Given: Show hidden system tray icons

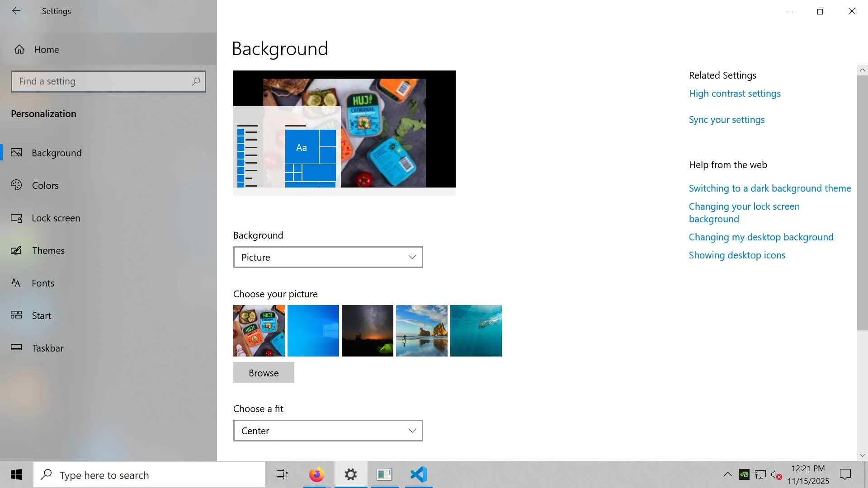Looking at the screenshot, I should pyautogui.click(x=727, y=474).
